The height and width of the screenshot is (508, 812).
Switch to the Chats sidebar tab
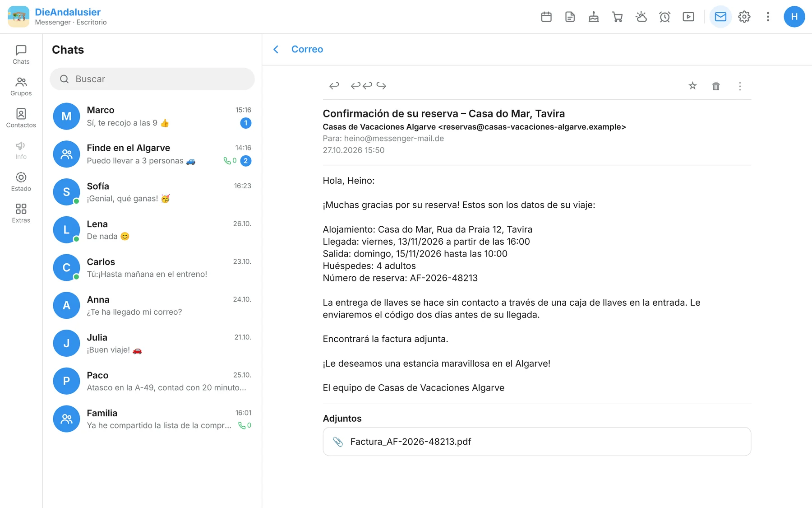tap(21, 55)
